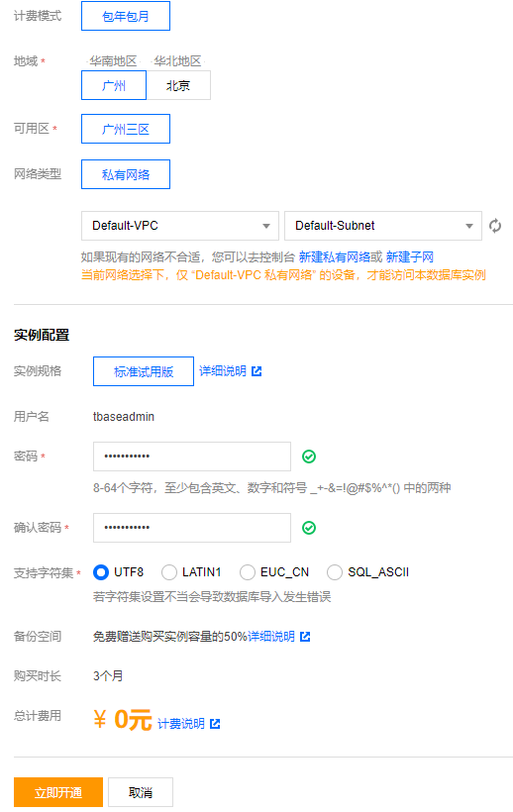Screen dimensions: 513x812
Task: Click the 立即开通 button
Action: (58, 792)
